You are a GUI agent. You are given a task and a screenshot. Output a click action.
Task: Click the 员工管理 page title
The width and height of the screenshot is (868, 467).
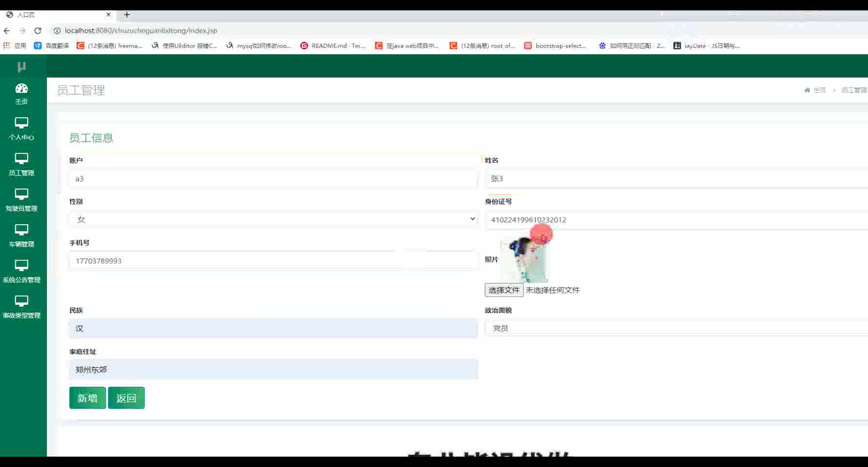click(x=81, y=90)
